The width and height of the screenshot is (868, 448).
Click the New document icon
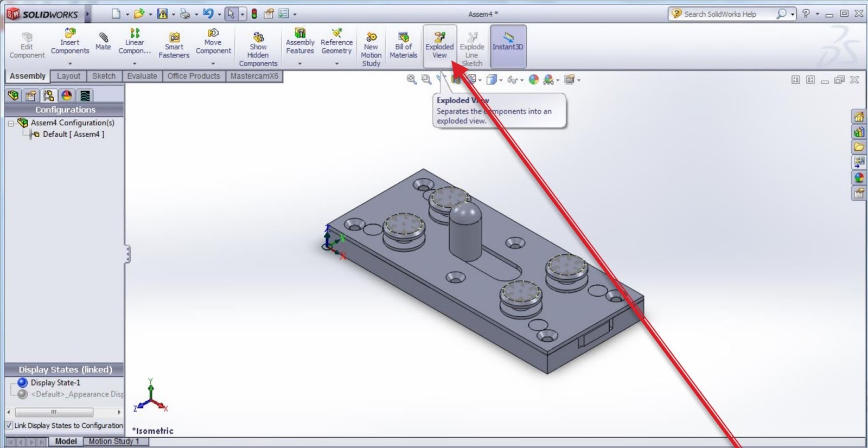tap(116, 14)
